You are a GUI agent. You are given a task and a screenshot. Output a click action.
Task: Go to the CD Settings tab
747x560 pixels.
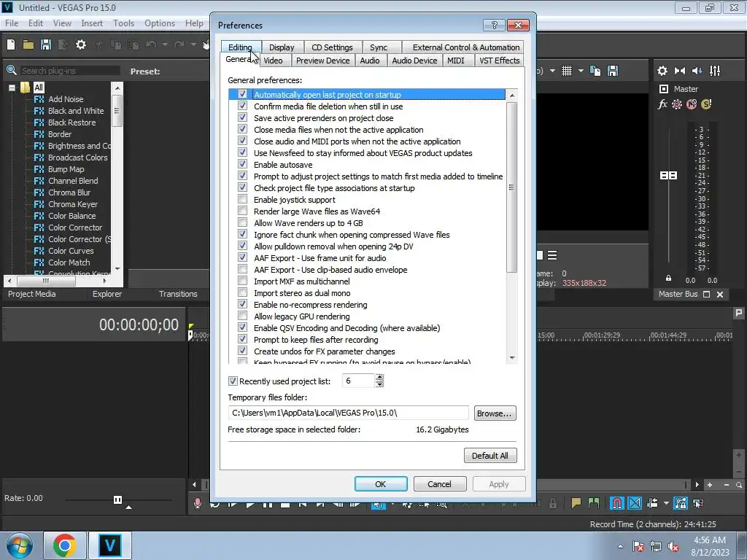click(x=332, y=47)
